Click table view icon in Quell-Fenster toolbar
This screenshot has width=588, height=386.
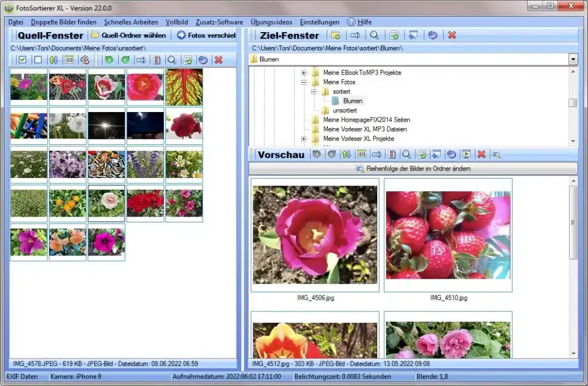69,60
